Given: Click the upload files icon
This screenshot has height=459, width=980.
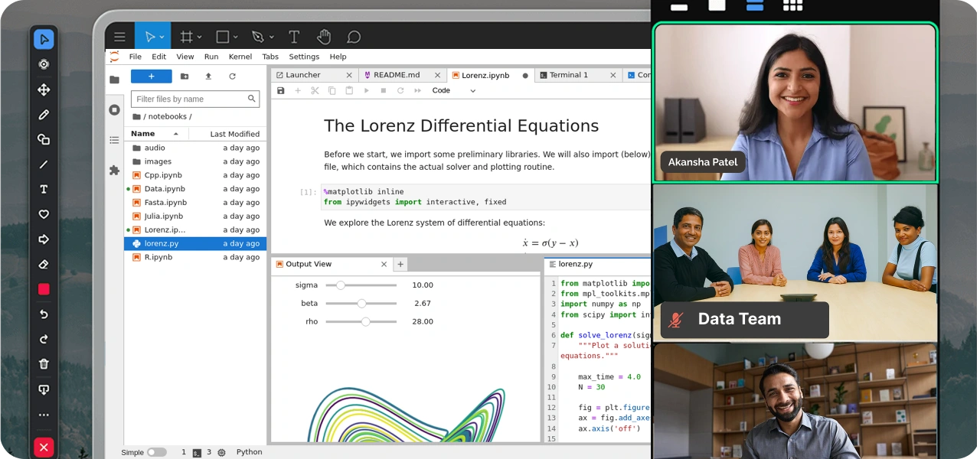Looking at the screenshot, I should (x=208, y=76).
